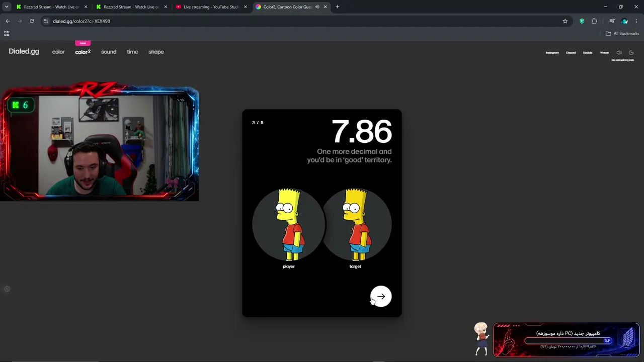Open the apps grid icon in bookmarks bar
This screenshot has height=362, width=644.
7,34
